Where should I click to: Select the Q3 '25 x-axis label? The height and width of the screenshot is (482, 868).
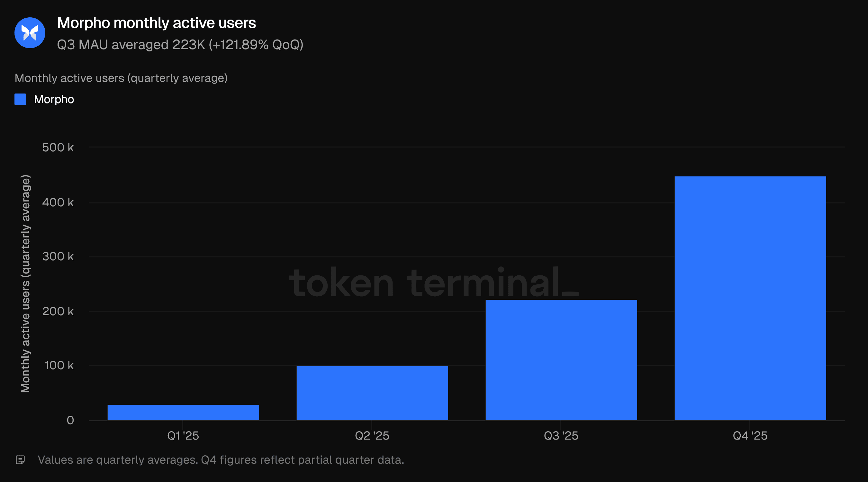click(x=561, y=435)
